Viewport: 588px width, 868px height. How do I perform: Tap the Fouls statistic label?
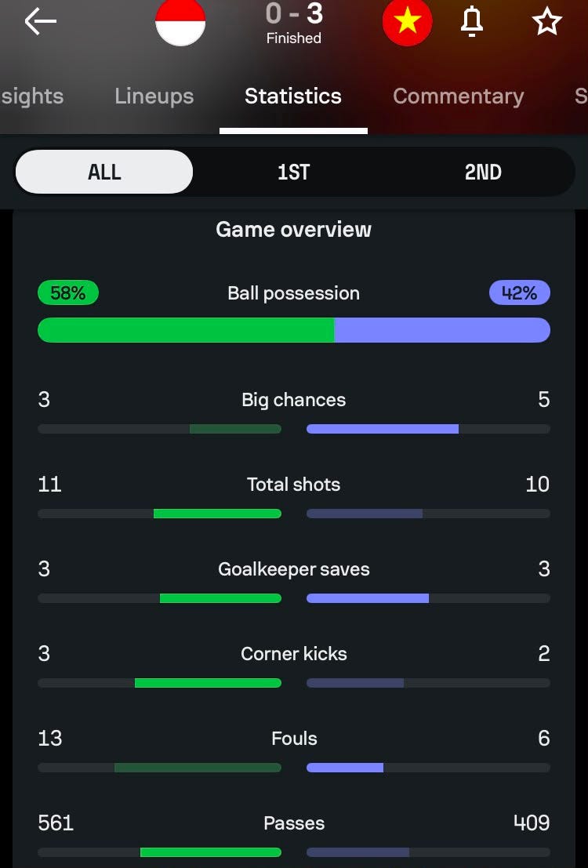pyautogui.click(x=294, y=739)
